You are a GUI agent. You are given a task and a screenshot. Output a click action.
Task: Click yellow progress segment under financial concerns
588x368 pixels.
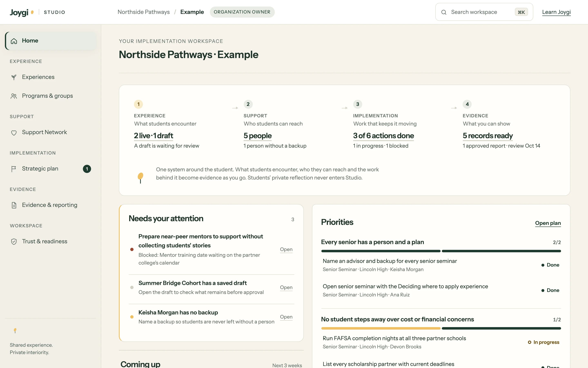point(381,328)
